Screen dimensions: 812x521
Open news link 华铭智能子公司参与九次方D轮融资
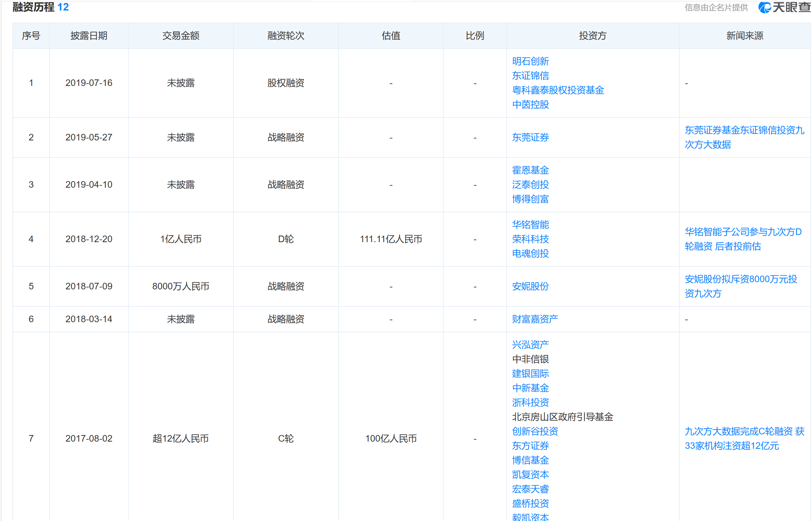click(743, 239)
